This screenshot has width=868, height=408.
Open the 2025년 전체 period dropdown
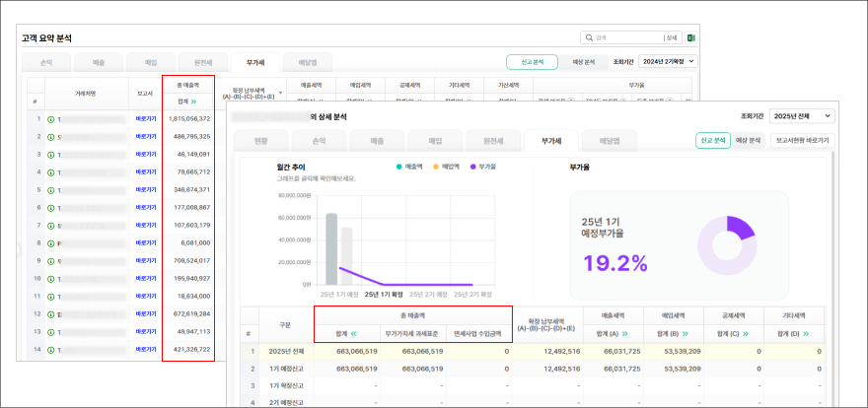click(801, 116)
